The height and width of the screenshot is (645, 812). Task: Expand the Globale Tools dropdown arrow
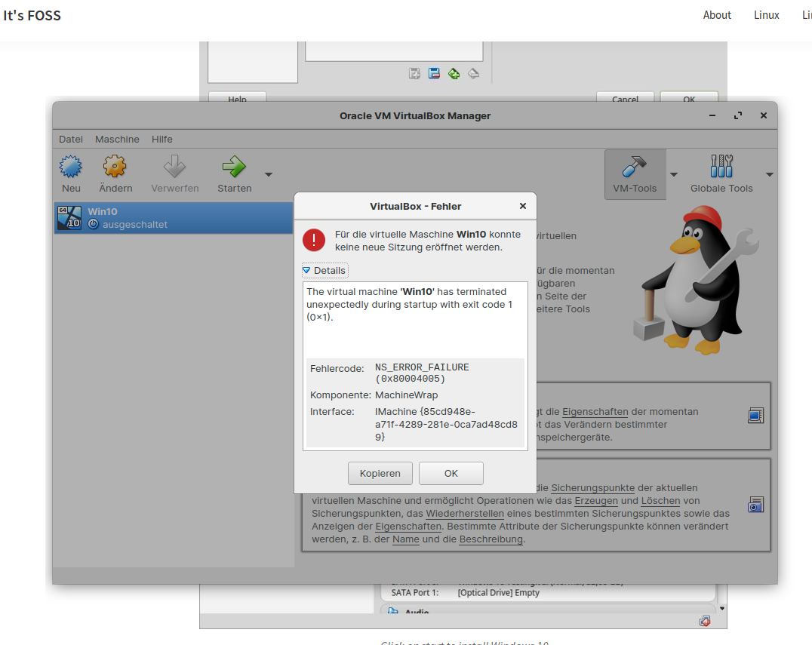coord(770,174)
